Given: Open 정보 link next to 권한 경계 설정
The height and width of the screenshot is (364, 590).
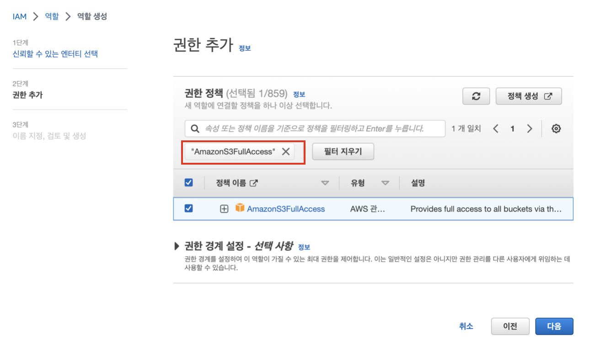Looking at the screenshot, I should [304, 247].
